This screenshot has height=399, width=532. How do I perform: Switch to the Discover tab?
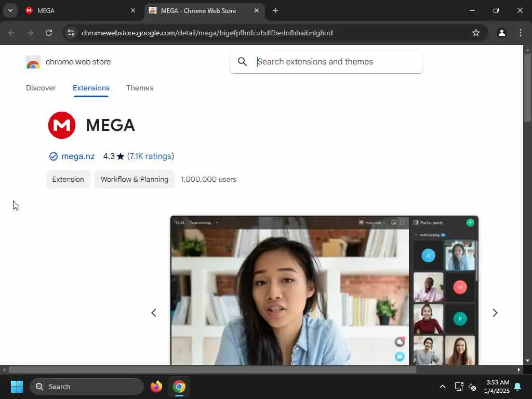41,88
